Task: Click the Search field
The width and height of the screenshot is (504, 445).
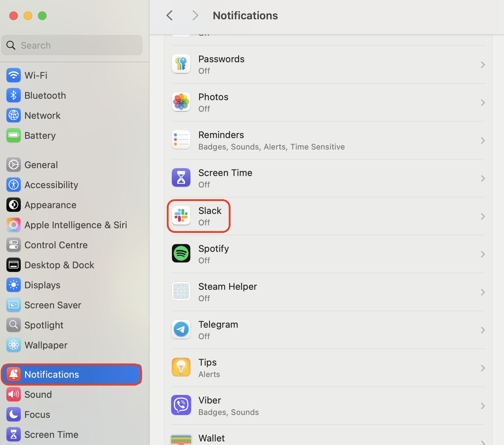Action: click(72, 45)
